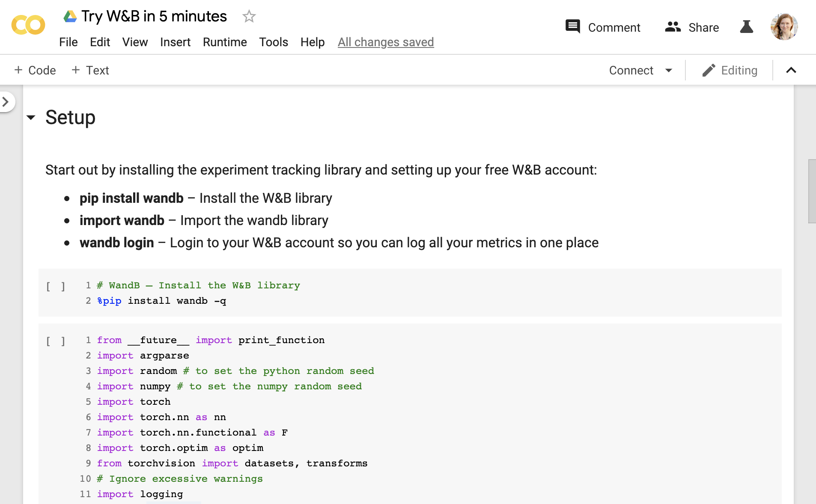Add a new Text cell
The height and width of the screenshot is (504, 816).
(x=90, y=70)
